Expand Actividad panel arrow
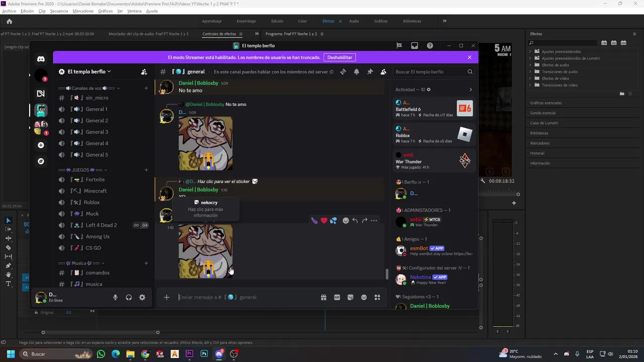The image size is (644, 362). pyautogui.click(x=470, y=89)
